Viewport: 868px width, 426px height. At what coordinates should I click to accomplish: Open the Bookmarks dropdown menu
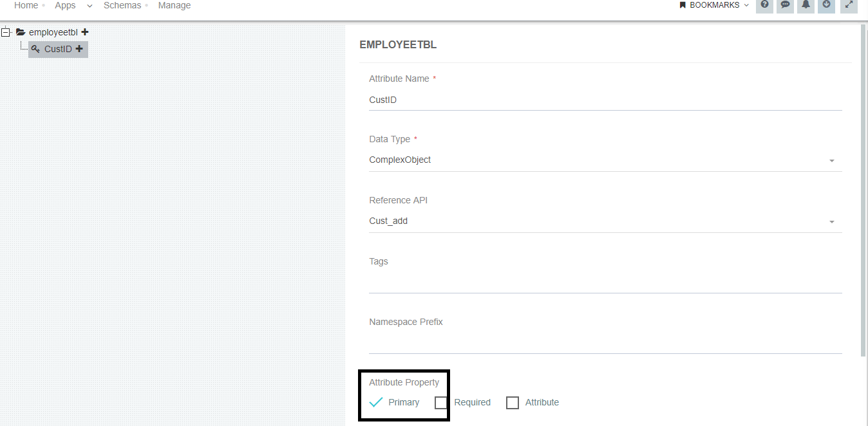click(714, 5)
